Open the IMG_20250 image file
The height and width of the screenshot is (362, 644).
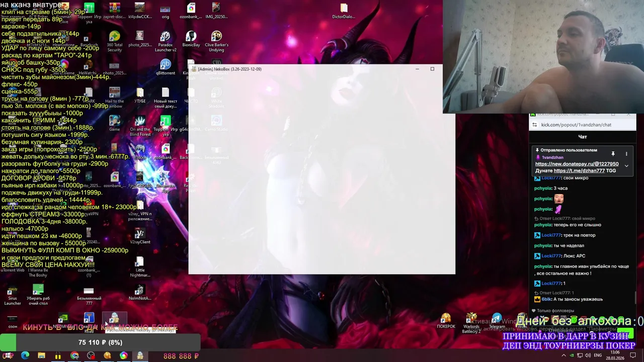(216, 11)
